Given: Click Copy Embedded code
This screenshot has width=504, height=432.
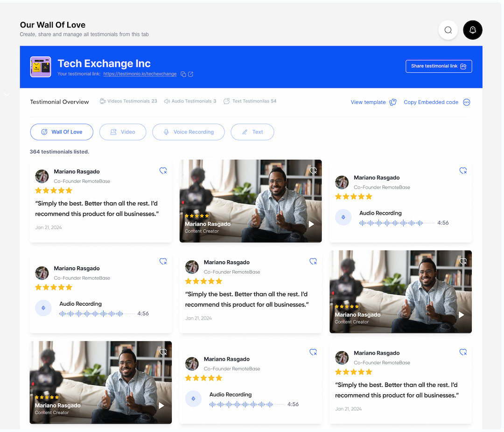Looking at the screenshot, I should coord(431,102).
